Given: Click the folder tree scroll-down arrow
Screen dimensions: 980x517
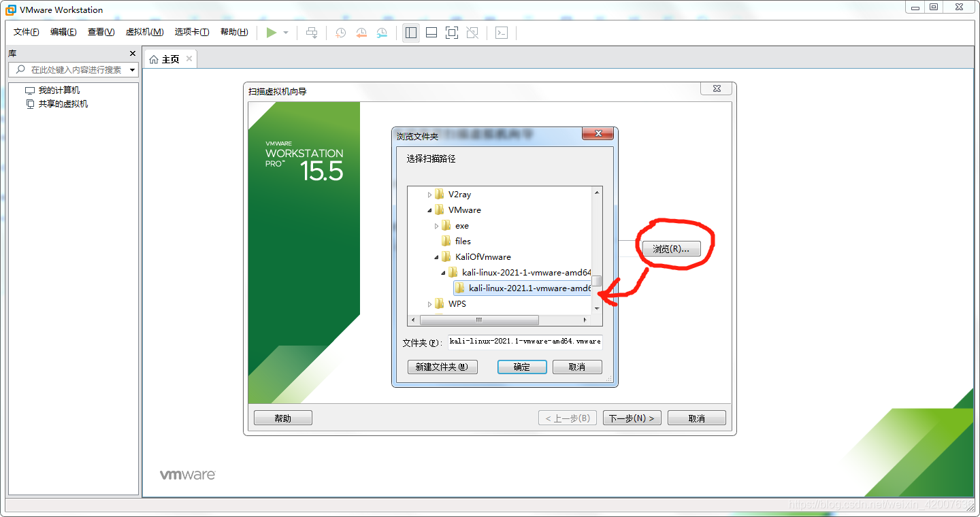Looking at the screenshot, I should click(598, 309).
